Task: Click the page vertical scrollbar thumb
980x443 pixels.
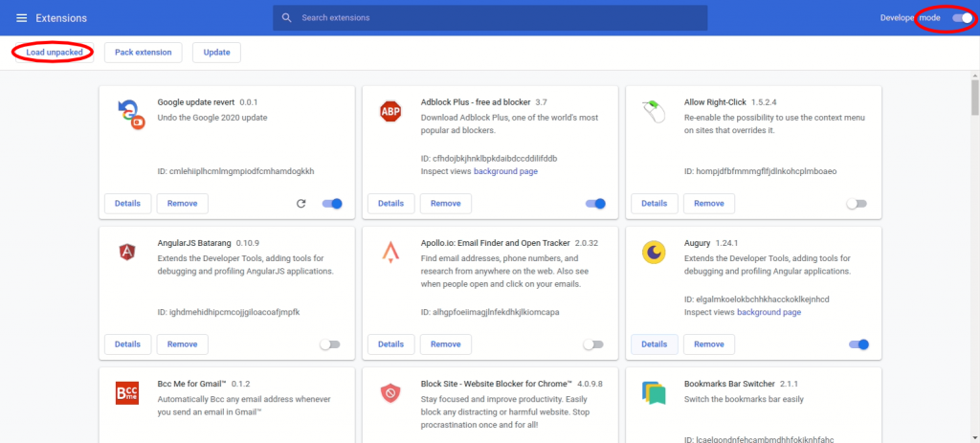Action: pyautogui.click(x=975, y=97)
